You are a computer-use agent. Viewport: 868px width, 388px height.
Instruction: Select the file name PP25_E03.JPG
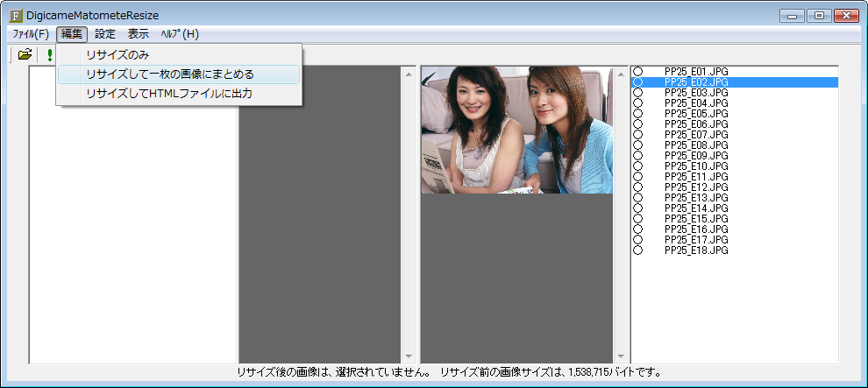(x=696, y=92)
